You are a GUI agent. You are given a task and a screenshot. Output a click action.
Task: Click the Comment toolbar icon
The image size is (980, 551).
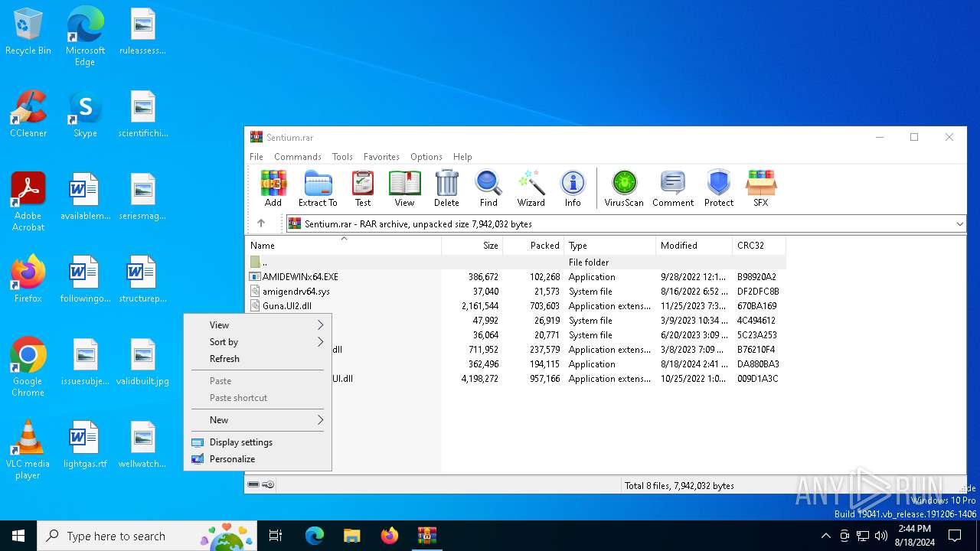point(673,188)
